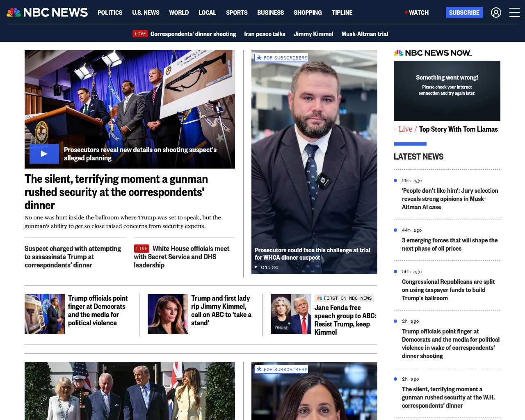The image size is (525, 420).
Task: Open the user account profile icon
Action: pyautogui.click(x=496, y=13)
